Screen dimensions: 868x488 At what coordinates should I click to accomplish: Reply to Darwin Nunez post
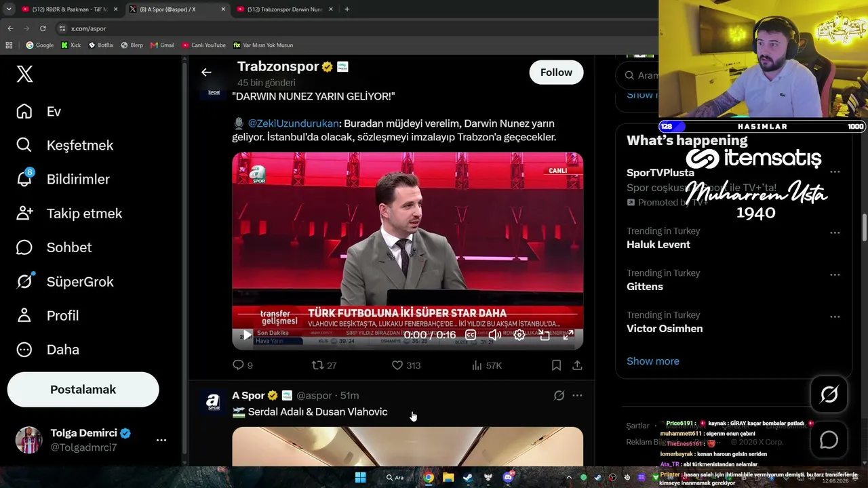(x=243, y=365)
